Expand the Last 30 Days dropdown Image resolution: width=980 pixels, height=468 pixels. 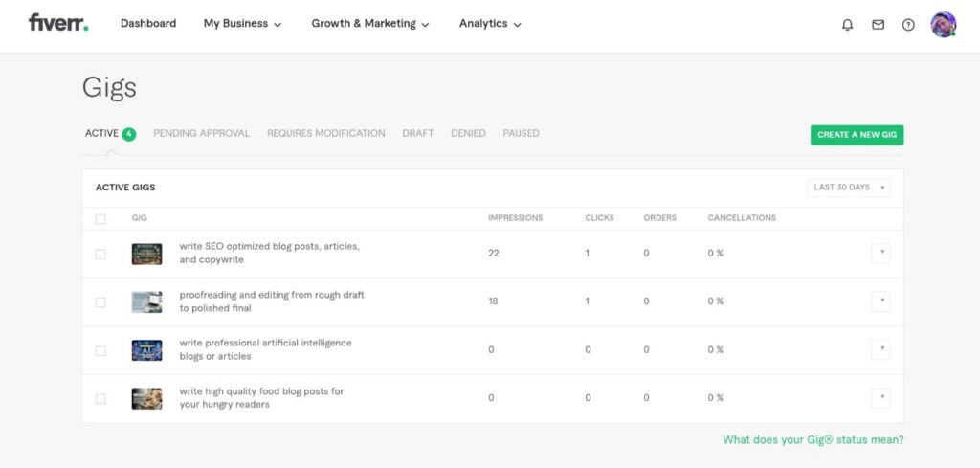[848, 188]
